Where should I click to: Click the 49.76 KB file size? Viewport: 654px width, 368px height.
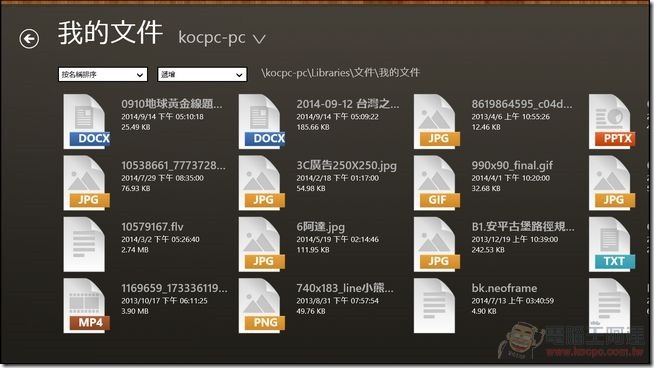311,311
